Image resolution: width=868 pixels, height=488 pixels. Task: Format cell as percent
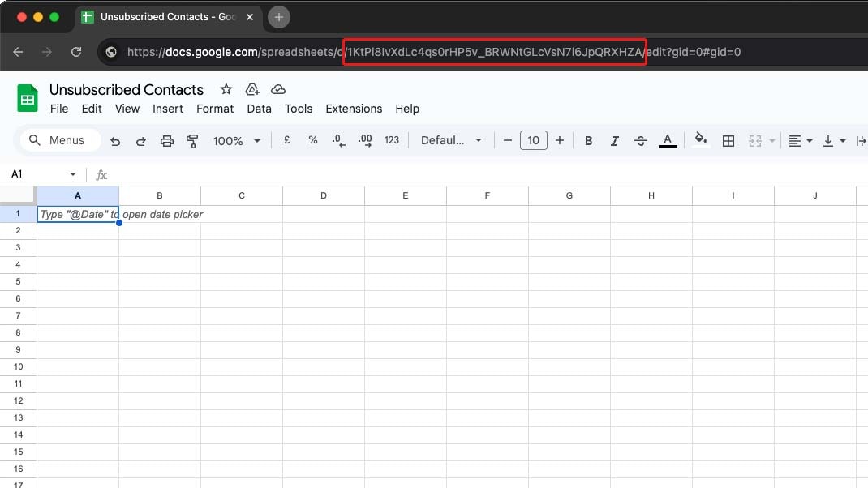click(313, 140)
